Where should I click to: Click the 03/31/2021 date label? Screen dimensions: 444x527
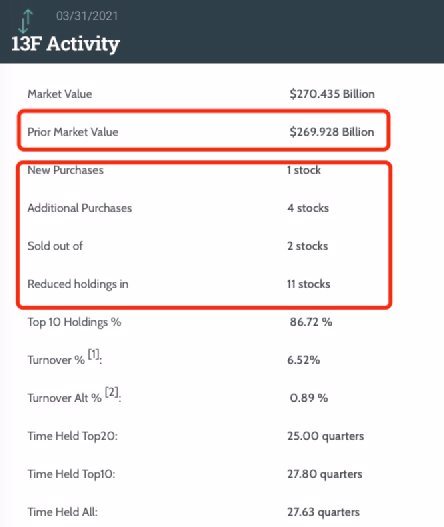pyautogui.click(x=87, y=16)
